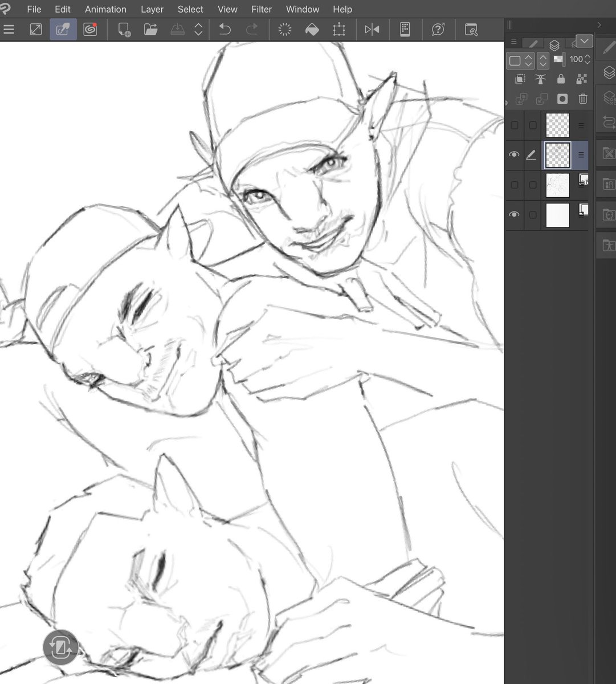
Task: Open a file with folder icon
Action: [x=151, y=30]
